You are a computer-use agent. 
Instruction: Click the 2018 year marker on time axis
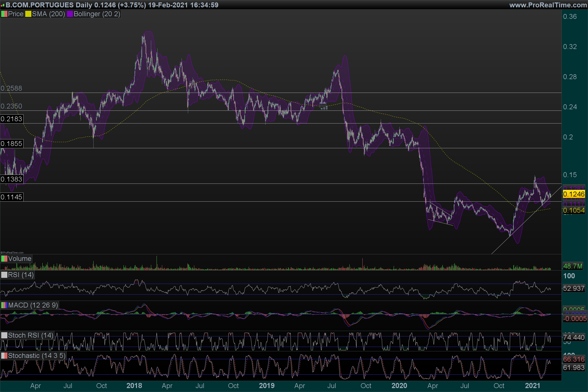(134, 386)
